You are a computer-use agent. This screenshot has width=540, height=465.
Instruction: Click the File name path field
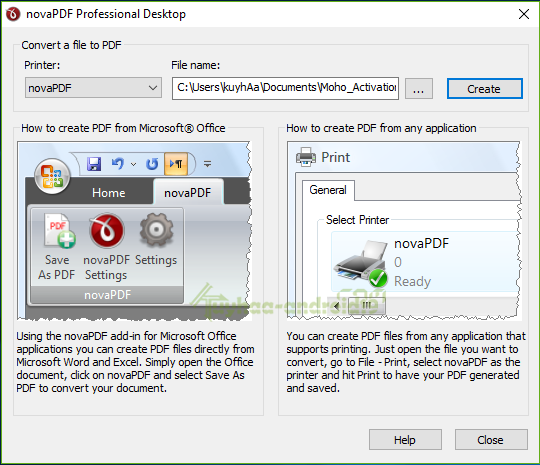pos(285,88)
